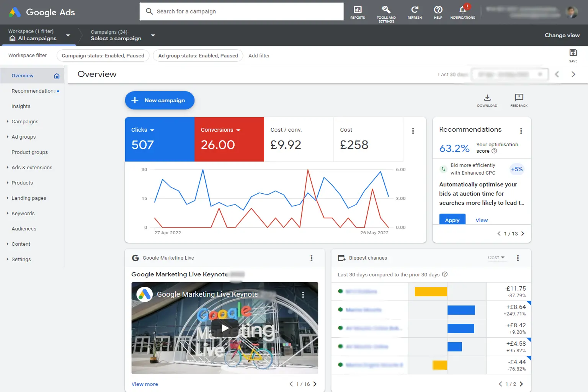Expand Campaigns in sidebar

click(x=8, y=121)
